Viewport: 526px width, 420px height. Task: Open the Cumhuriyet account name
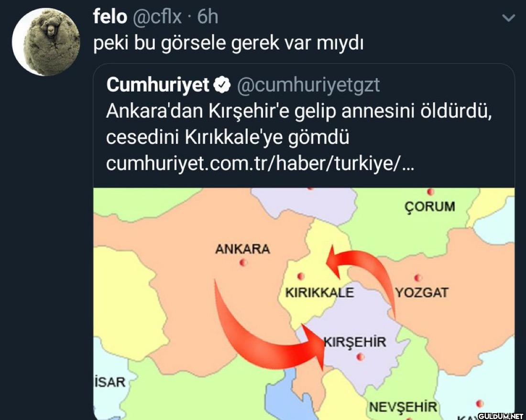[158, 85]
